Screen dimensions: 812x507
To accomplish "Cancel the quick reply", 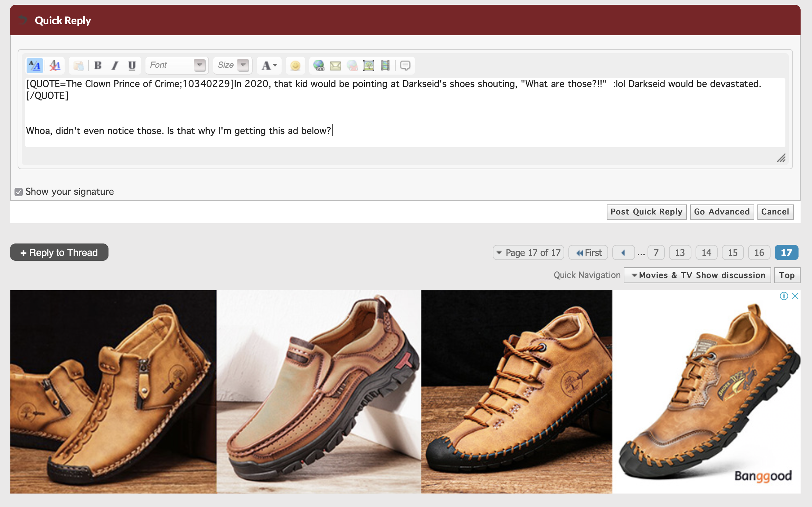I will click(775, 212).
